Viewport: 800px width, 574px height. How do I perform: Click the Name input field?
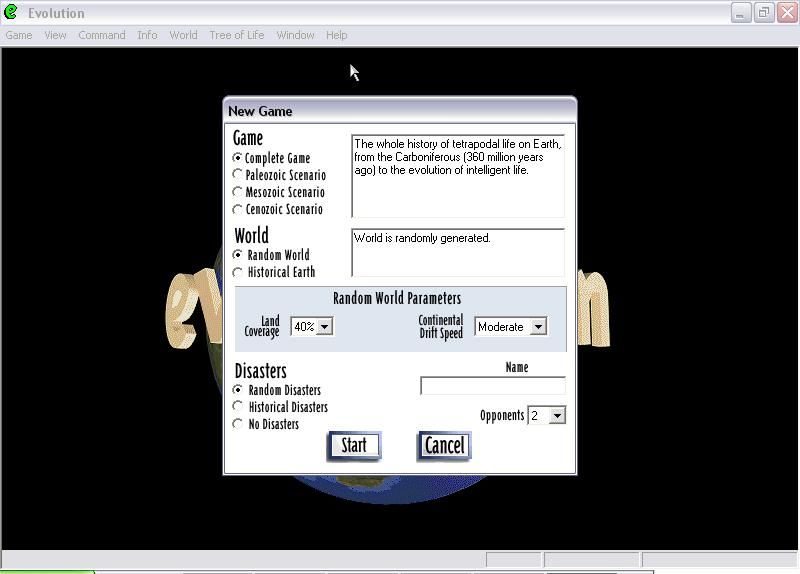coord(492,386)
